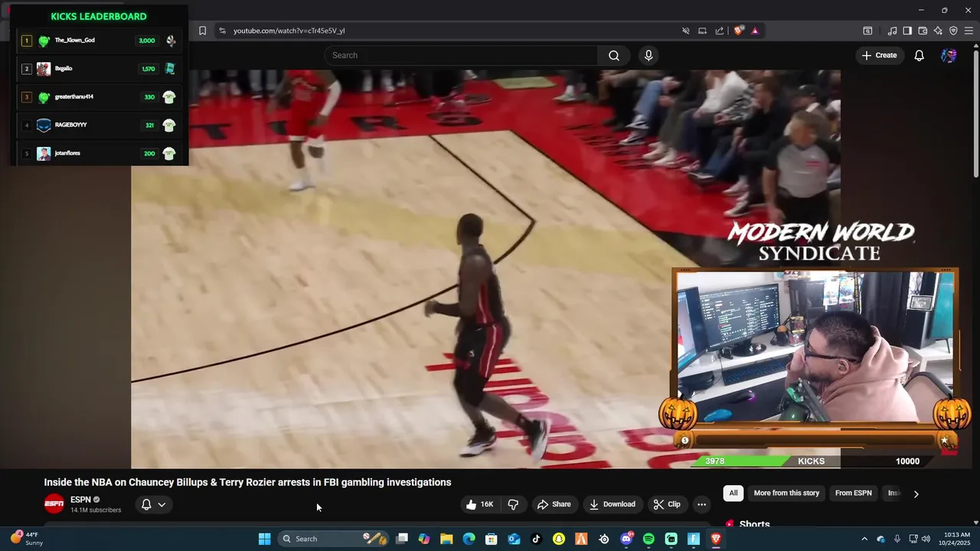Select From ESPN filter chip

pos(853,493)
